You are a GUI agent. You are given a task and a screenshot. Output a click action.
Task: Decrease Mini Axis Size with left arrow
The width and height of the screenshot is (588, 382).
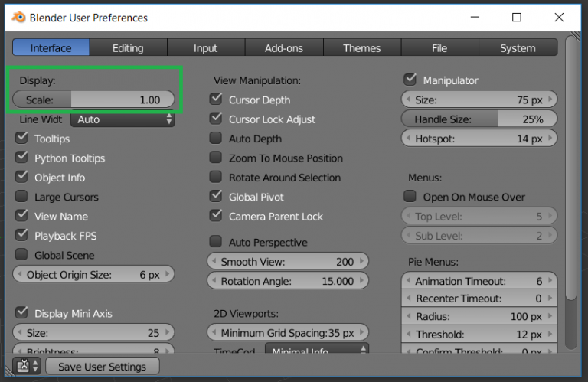click(19, 332)
